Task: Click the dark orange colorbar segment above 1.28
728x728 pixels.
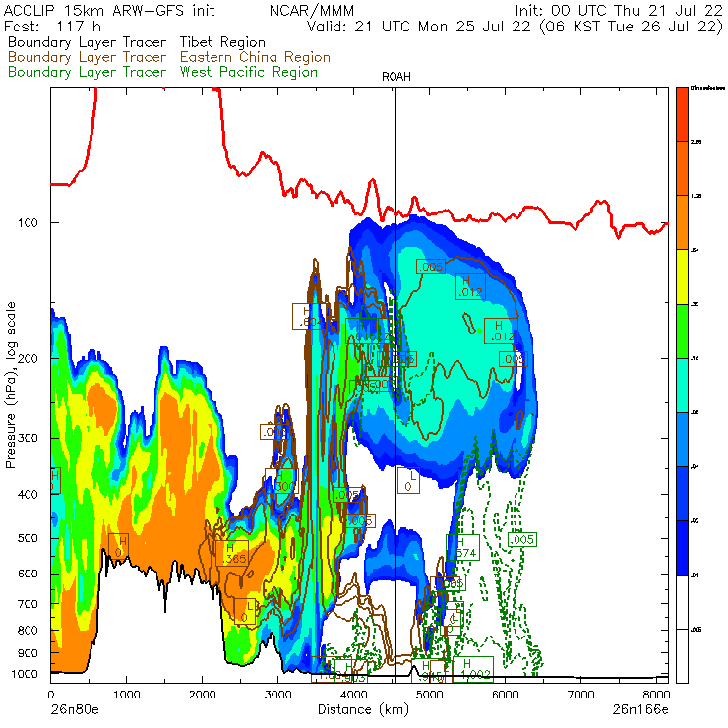Action: click(682, 168)
